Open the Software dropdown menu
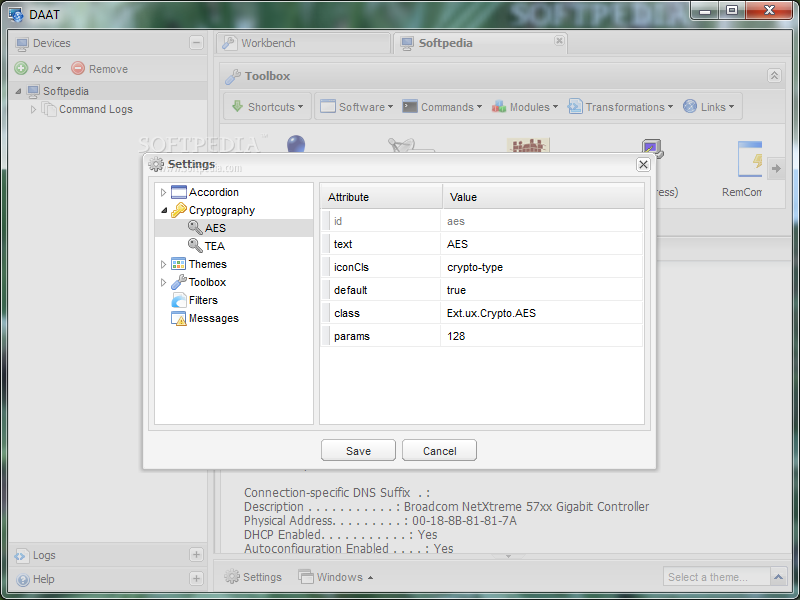This screenshot has height=600, width=800. (x=357, y=107)
